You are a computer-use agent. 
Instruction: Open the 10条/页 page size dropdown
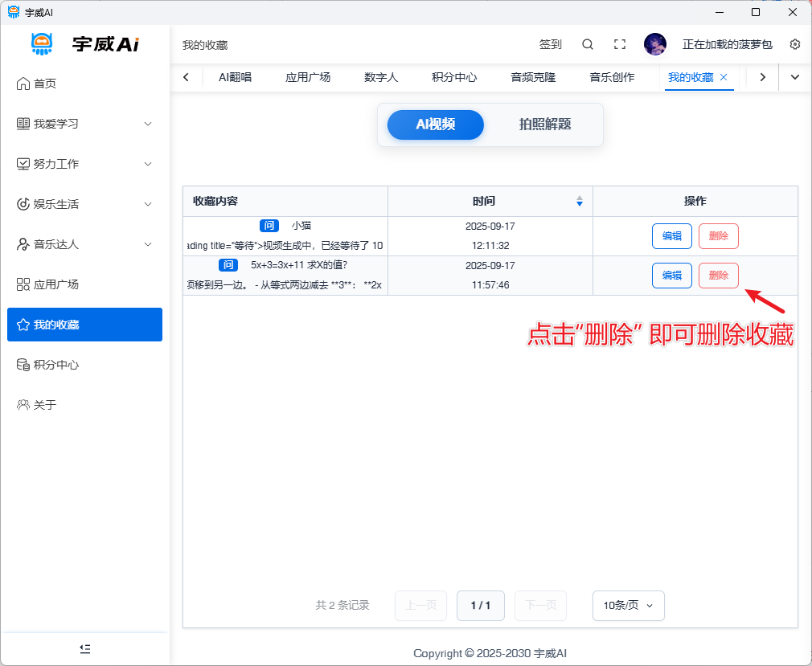click(x=628, y=606)
